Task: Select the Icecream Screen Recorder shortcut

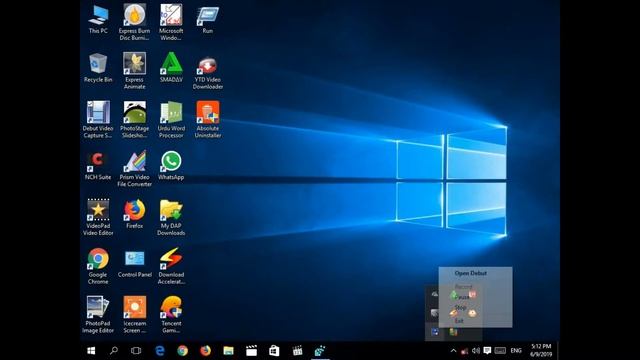Action: coord(134,315)
